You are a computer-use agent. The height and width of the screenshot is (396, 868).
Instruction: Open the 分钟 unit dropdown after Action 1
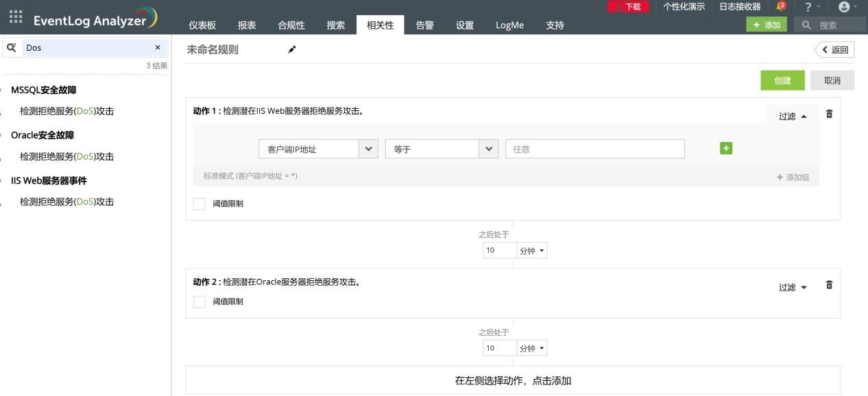coord(533,251)
